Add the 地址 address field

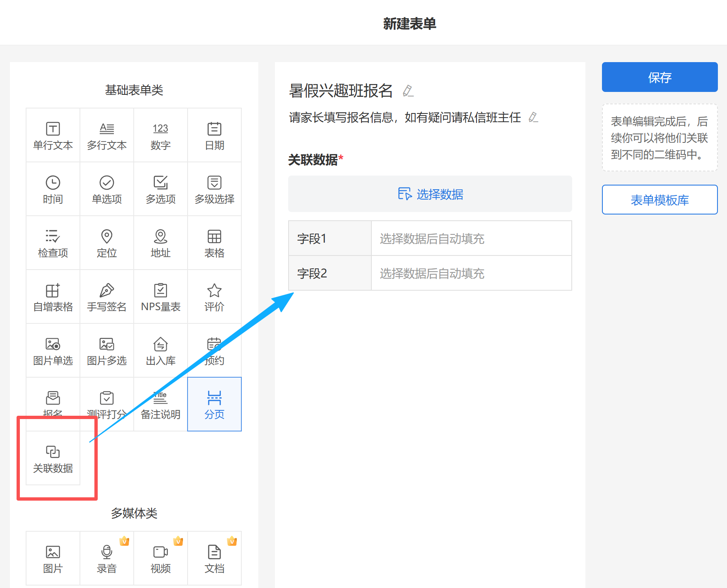(161, 243)
